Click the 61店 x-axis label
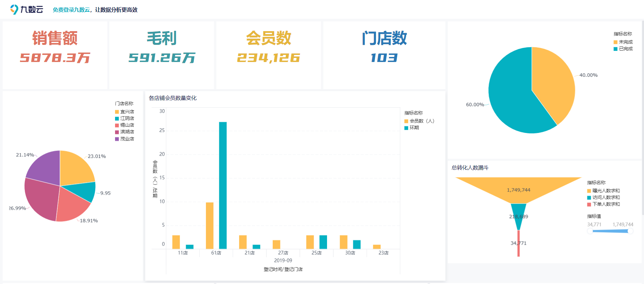This screenshot has height=284, width=644. point(216,253)
